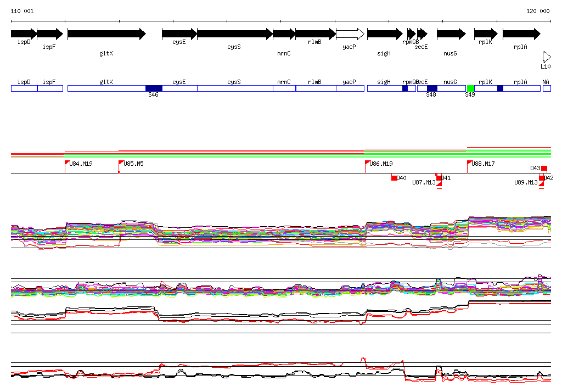Select the blue-outlined cysS segment box
Screen dimensions: 562x392
pyautogui.click(x=235, y=88)
